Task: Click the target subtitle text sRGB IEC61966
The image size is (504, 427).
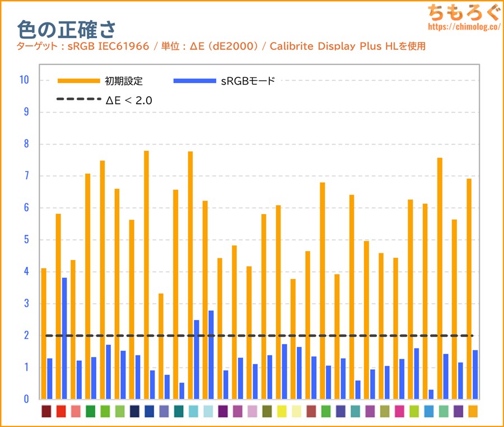Action: (x=102, y=47)
